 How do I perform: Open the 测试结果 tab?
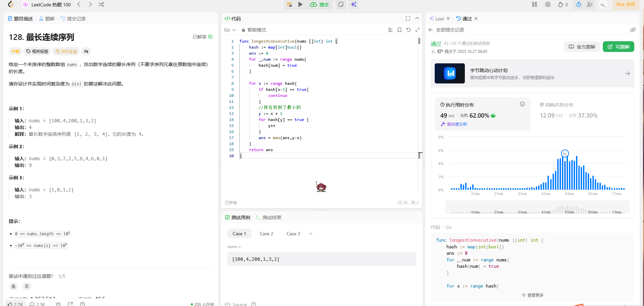[269, 218]
